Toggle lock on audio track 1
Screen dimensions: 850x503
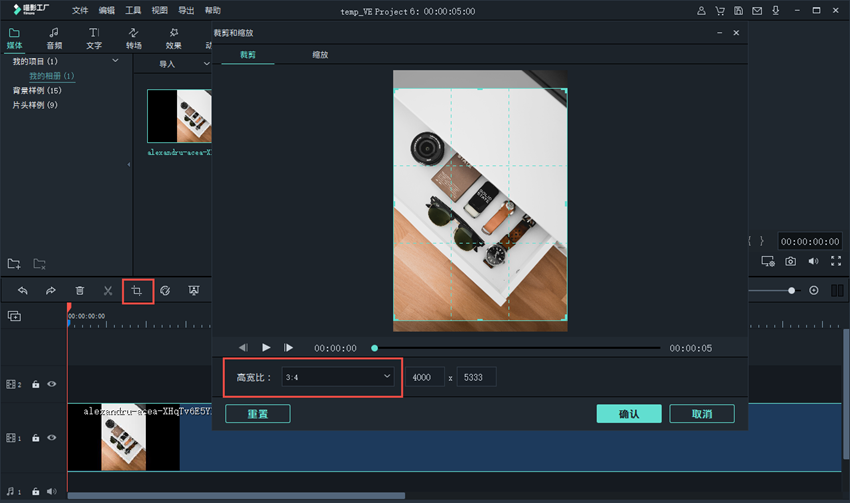pyautogui.click(x=35, y=492)
